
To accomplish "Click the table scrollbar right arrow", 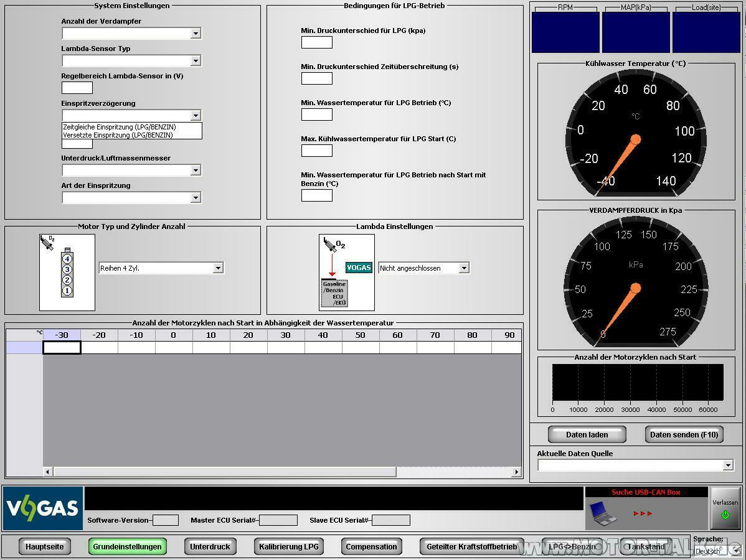I will [516, 472].
